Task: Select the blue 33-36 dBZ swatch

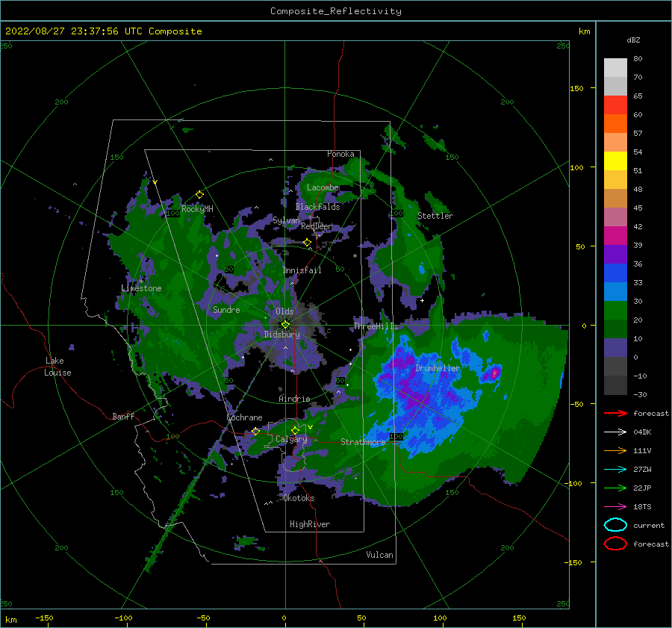Action: [615, 273]
